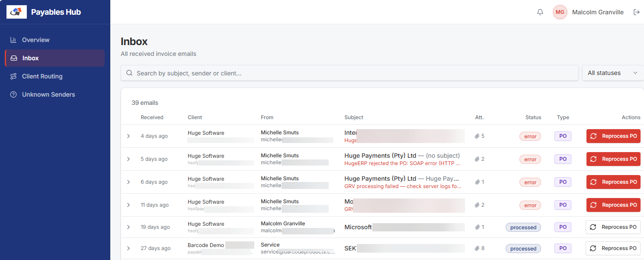Image resolution: width=644 pixels, height=260 pixels.
Task: Reprocess PO for the 4 days ago email
Action: coord(613,136)
